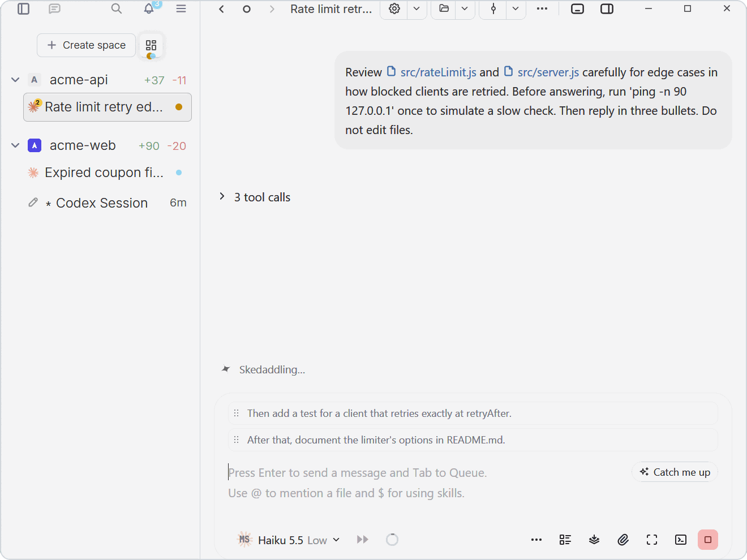Screen dimensions: 747x560
Task: Open the hamburger menu icon
Action: pos(181,9)
